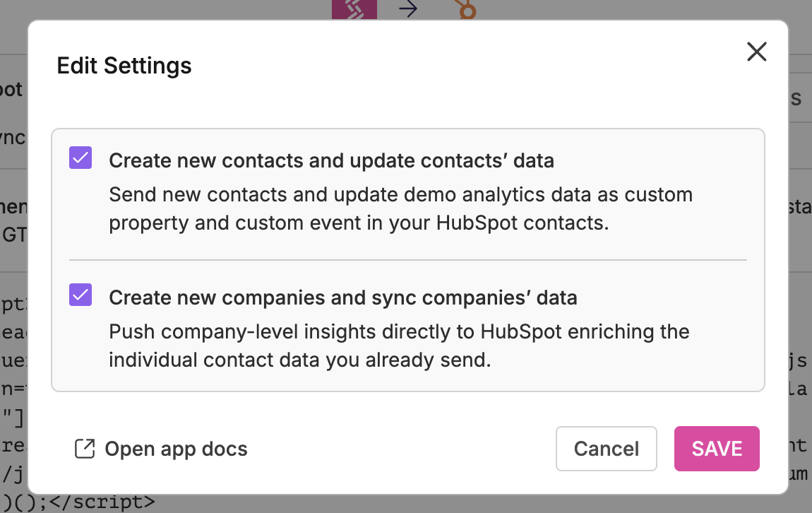Click the pink app logo above the dialog
This screenshot has width=812, height=513.
[x=354, y=9]
